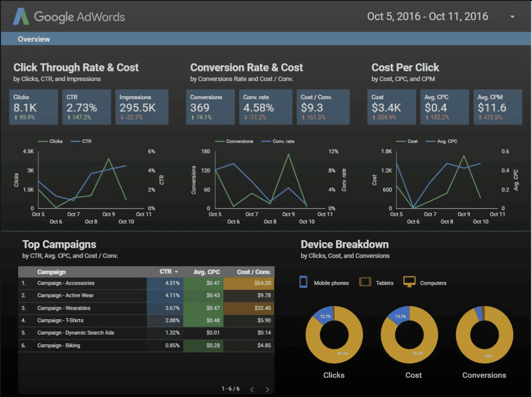Click Campaign - Dynamic Search Ads row
This screenshot has height=397, width=532.
point(146,333)
